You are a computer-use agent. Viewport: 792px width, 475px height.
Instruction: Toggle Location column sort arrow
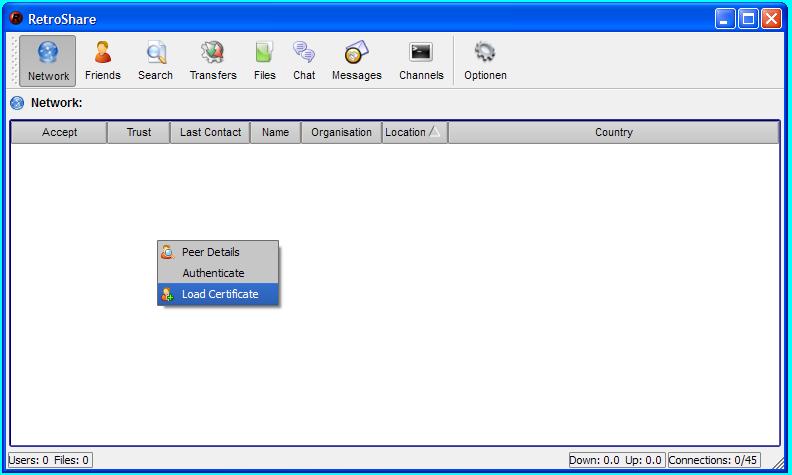[434, 132]
